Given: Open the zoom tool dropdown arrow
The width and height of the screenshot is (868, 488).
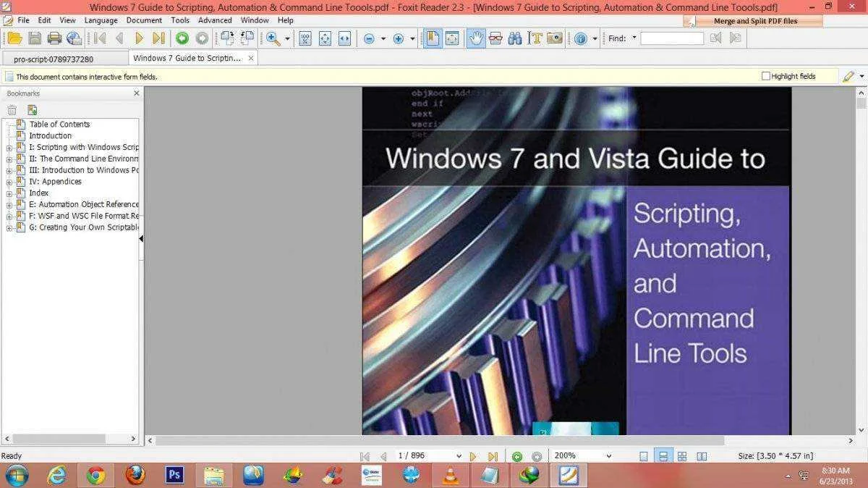Looking at the screenshot, I should coord(287,38).
